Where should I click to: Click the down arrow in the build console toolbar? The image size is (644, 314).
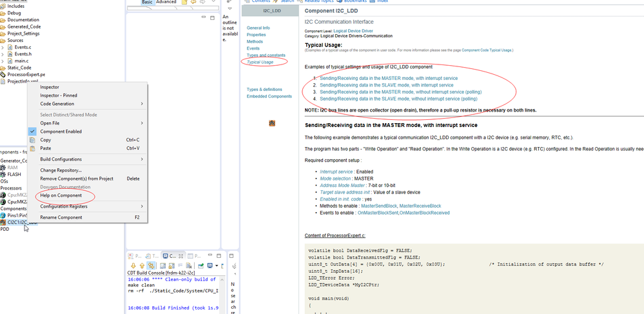coord(133,266)
